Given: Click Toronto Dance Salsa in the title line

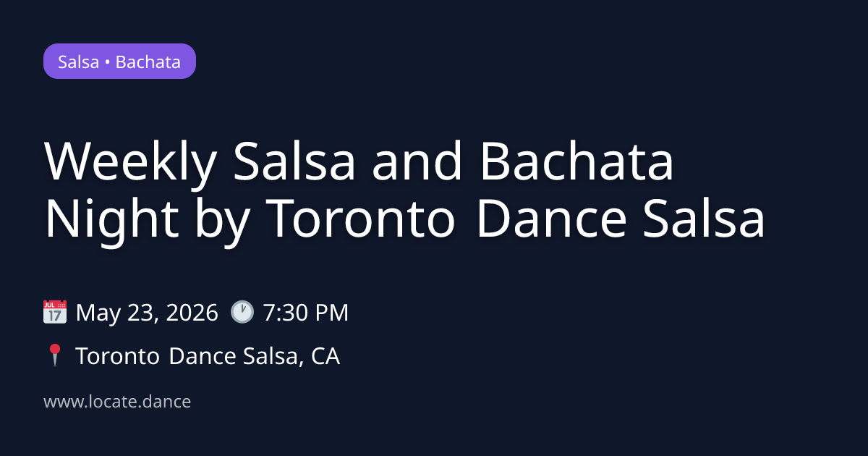Looking at the screenshot, I should 516,219.
